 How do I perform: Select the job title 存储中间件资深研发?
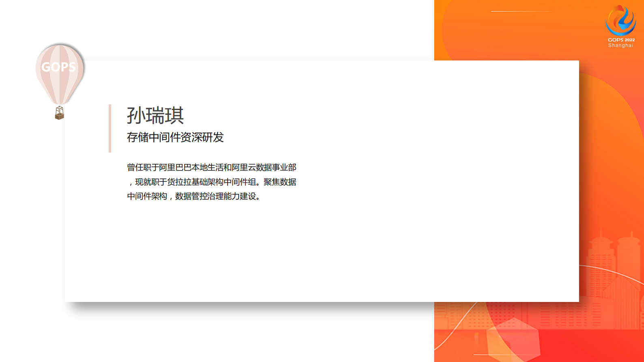[175, 138]
